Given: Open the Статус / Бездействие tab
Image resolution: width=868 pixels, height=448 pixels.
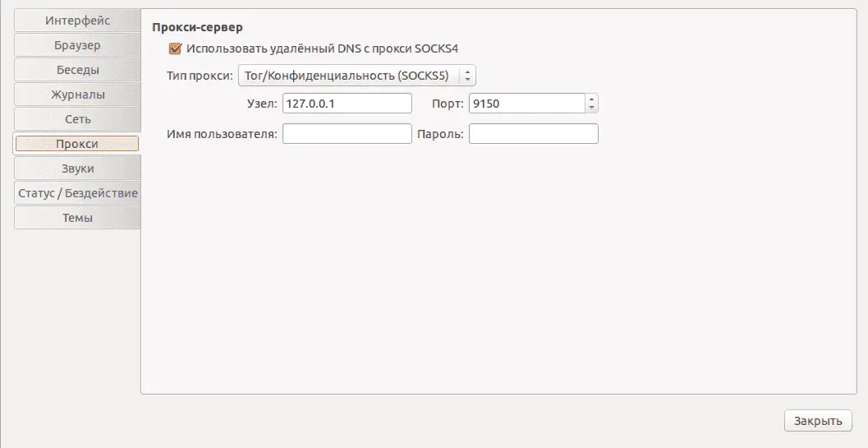Looking at the screenshot, I should (77, 193).
